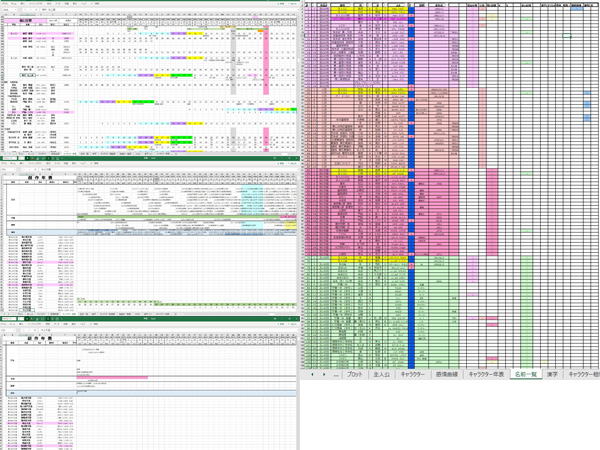Open the ファイル menu in top-left Excel window
The width and height of the screenshot is (600, 450).
(x=6, y=3)
